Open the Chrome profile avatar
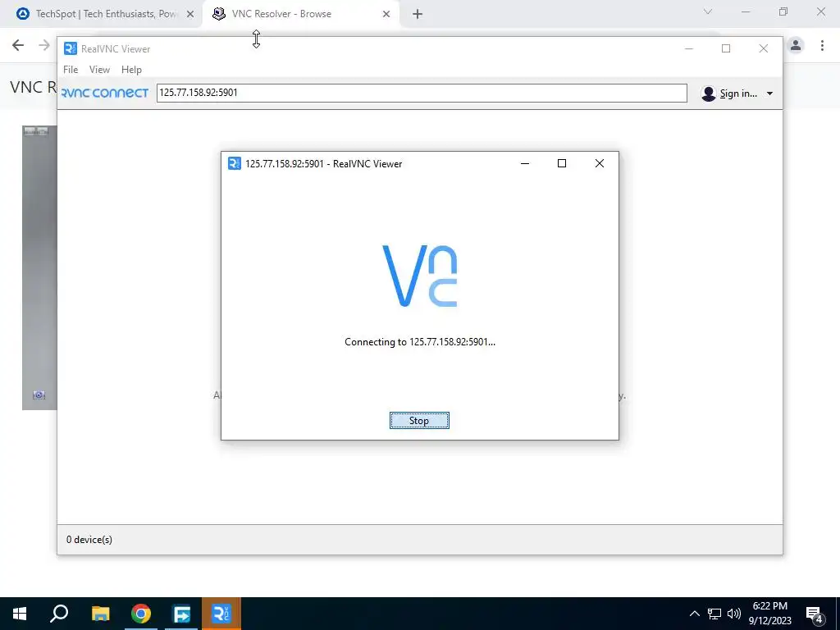Screen dimensions: 840x630 point(796,45)
